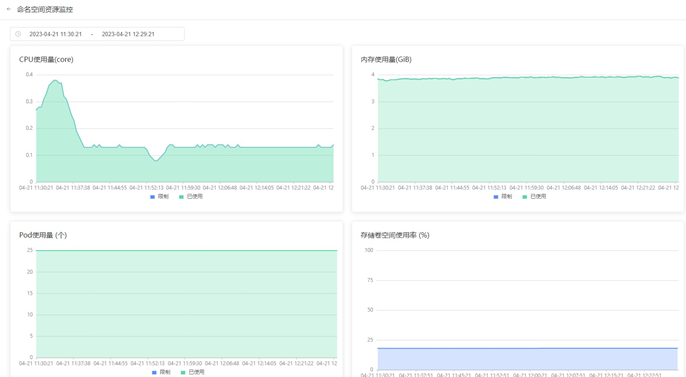Screen dimensions: 686x377
Task: Click the 内存使用量(GiB) chart title
Action: tap(386, 59)
